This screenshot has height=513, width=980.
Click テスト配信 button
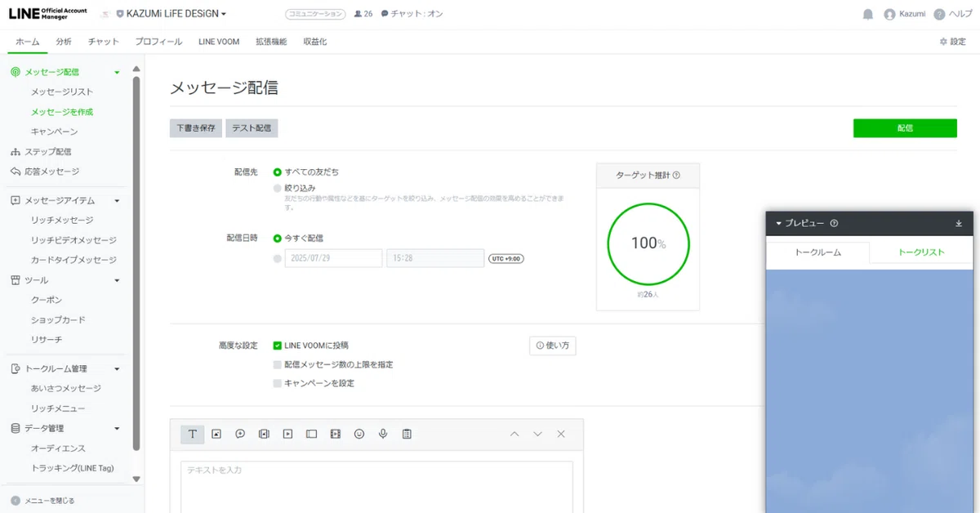coord(252,128)
